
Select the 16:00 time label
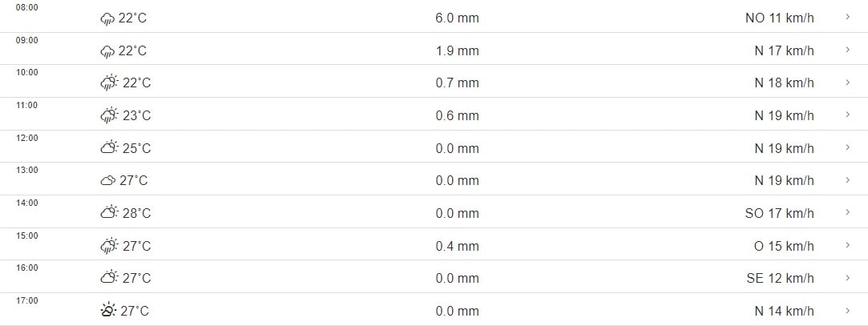(27, 268)
